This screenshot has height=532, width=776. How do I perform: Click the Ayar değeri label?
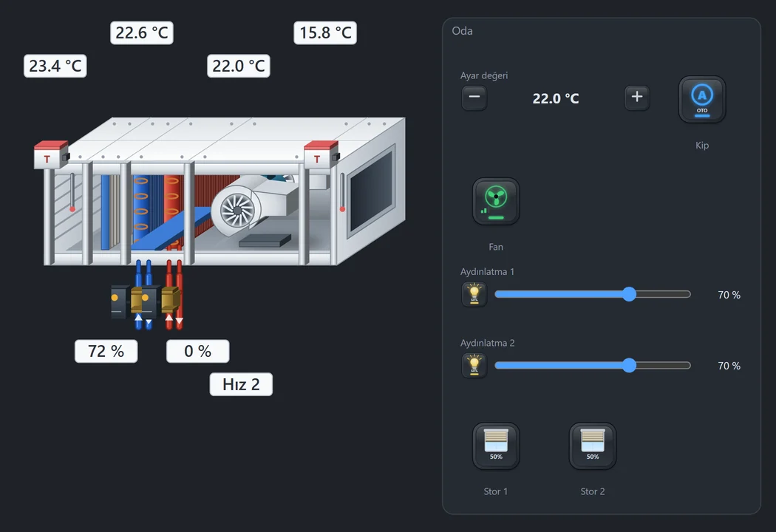coord(484,75)
